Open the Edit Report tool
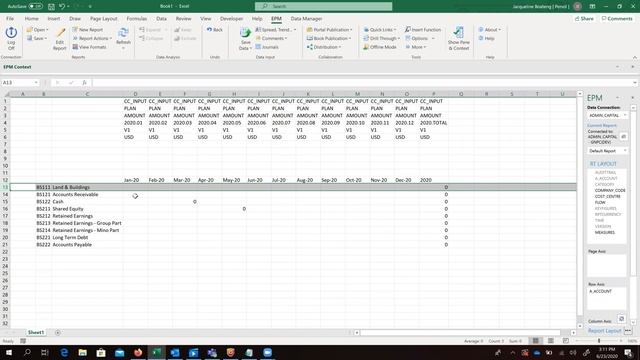Screen dimensions: 640x360 60,39
